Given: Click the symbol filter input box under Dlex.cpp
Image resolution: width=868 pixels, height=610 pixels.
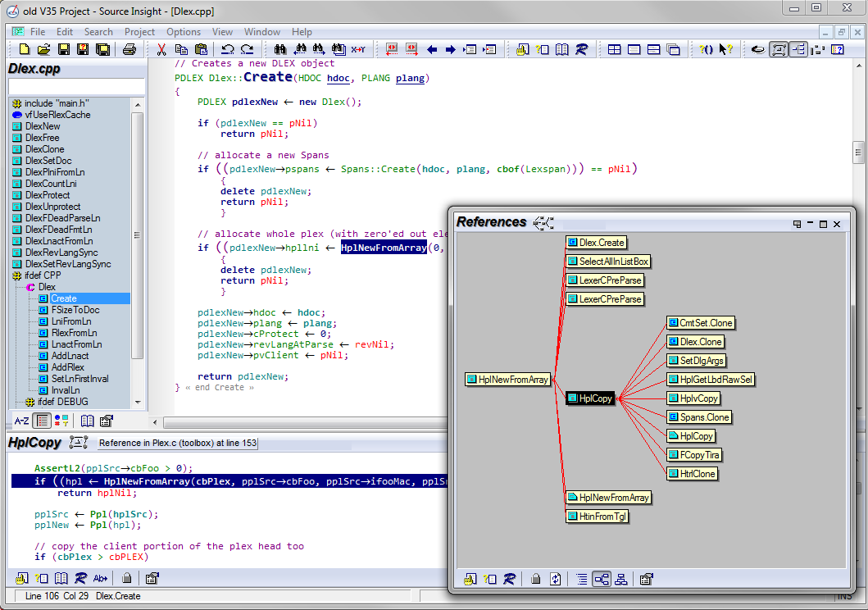Looking at the screenshot, I should click(77, 87).
